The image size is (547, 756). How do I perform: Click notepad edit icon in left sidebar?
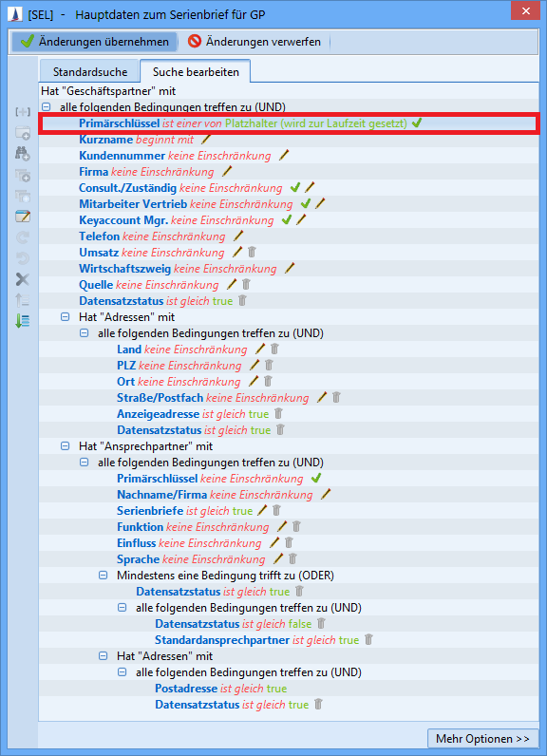pyautogui.click(x=22, y=217)
